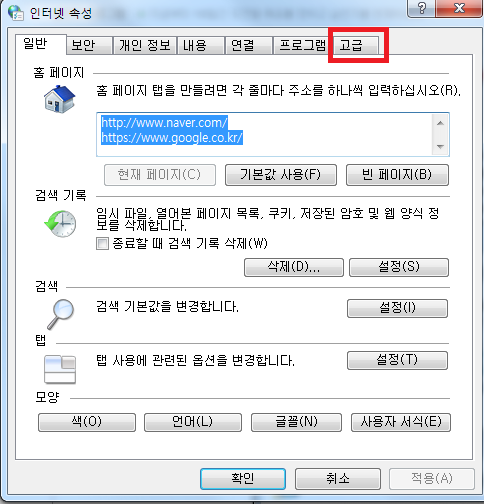Click the up arrow of the homepage list scrollbar
484x504 pixels.
tap(440, 123)
